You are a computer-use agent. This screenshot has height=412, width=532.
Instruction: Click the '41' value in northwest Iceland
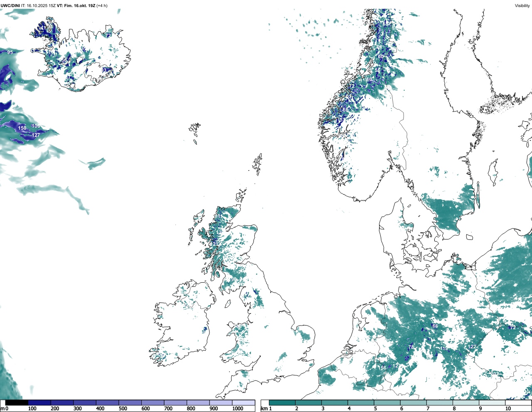44,28
